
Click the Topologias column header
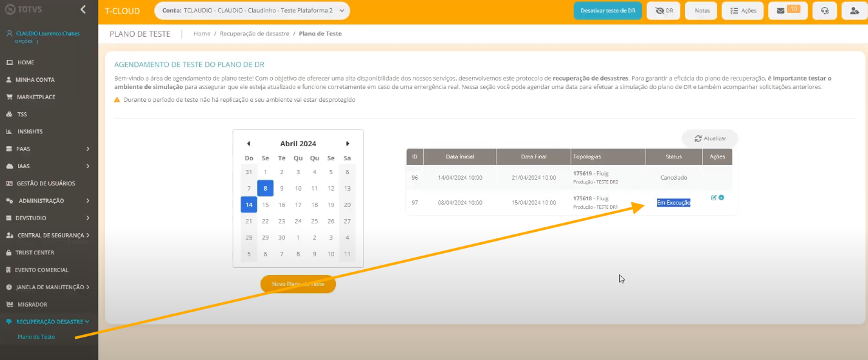pos(608,157)
